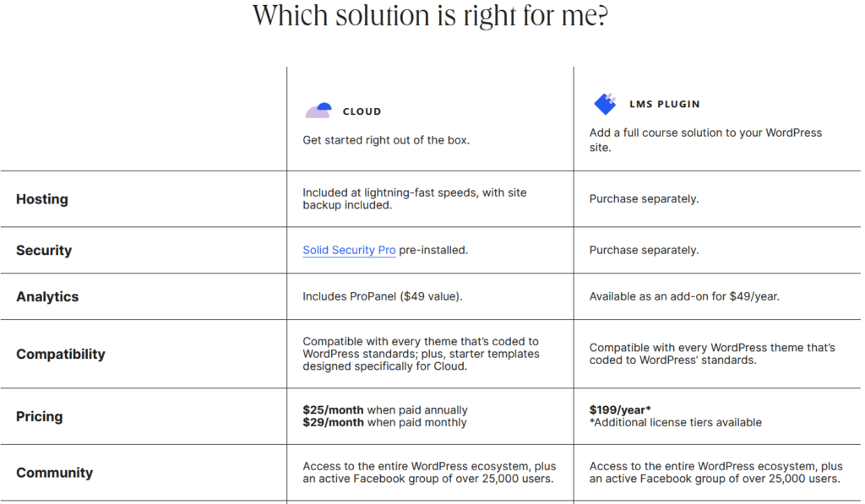865x504 pixels.
Task: Open the Solid Security Pro link
Action: [349, 250]
